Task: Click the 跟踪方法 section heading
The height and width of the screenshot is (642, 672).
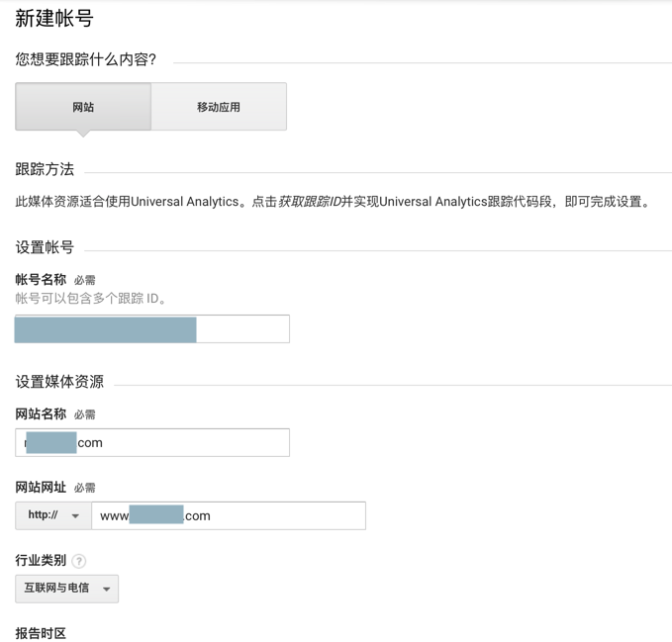Action: pyautogui.click(x=45, y=169)
